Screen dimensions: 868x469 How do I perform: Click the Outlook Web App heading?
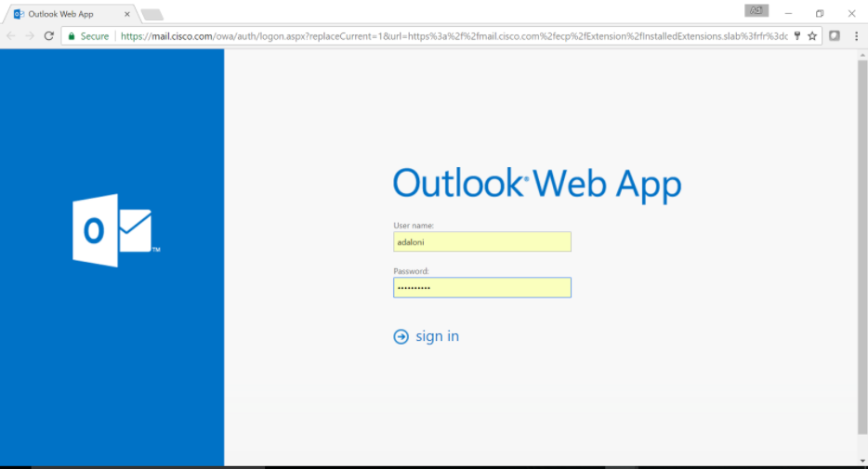(x=537, y=184)
